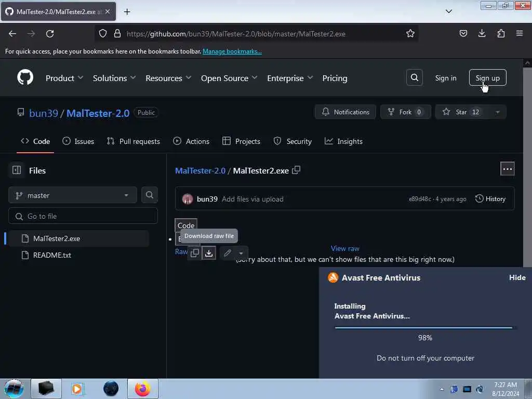Click MalTester-2.0 breadcrumb above the file
The height and width of the screenshot is (399, 532).
tap(200, 170)
